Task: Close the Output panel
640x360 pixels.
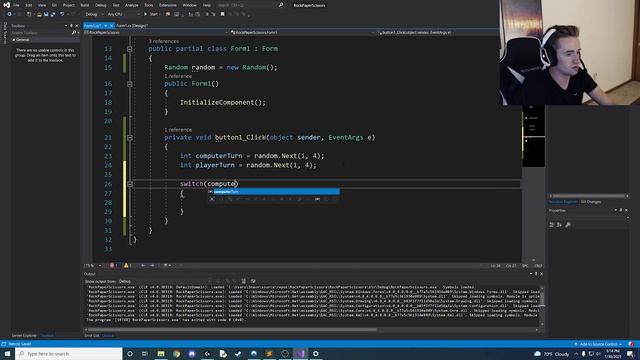Action: pos(541,274)
